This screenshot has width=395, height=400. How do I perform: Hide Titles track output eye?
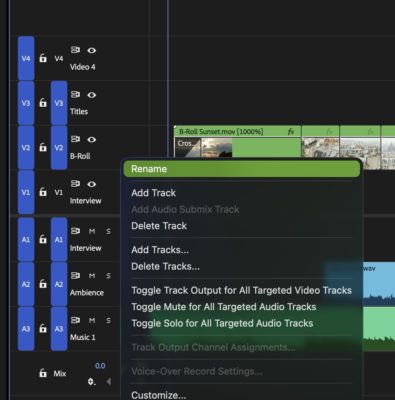coord(92,95)
